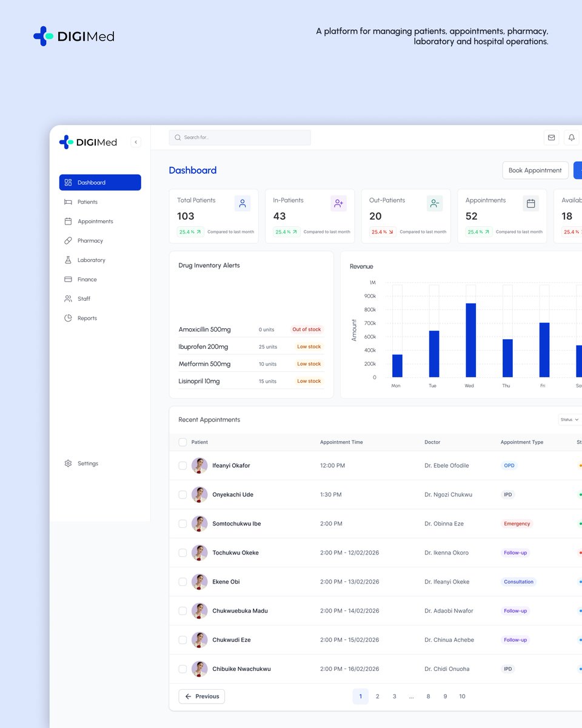The width and height of the screenshot is (582, 728).
Task: Click the Consultation badge for Ekene Obi
Action: (x=519, y=582)
